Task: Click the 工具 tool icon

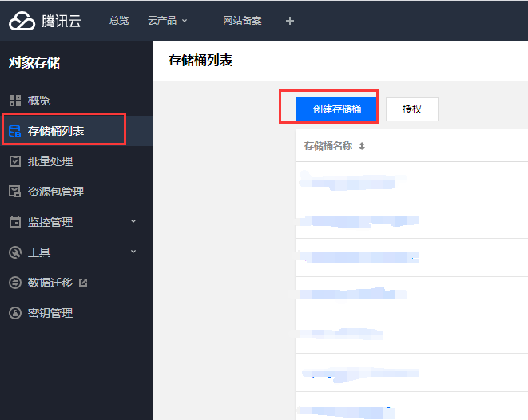Action: (15, 252)
